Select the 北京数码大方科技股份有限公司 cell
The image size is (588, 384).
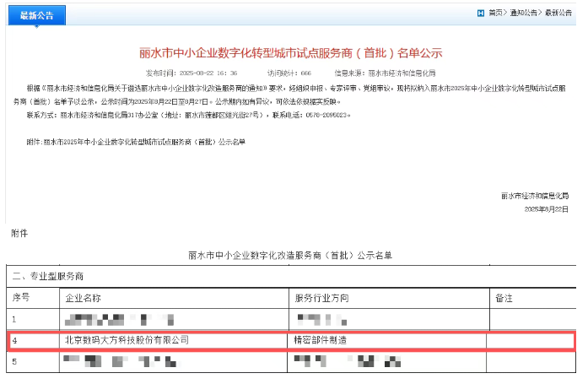pos(127,340)
